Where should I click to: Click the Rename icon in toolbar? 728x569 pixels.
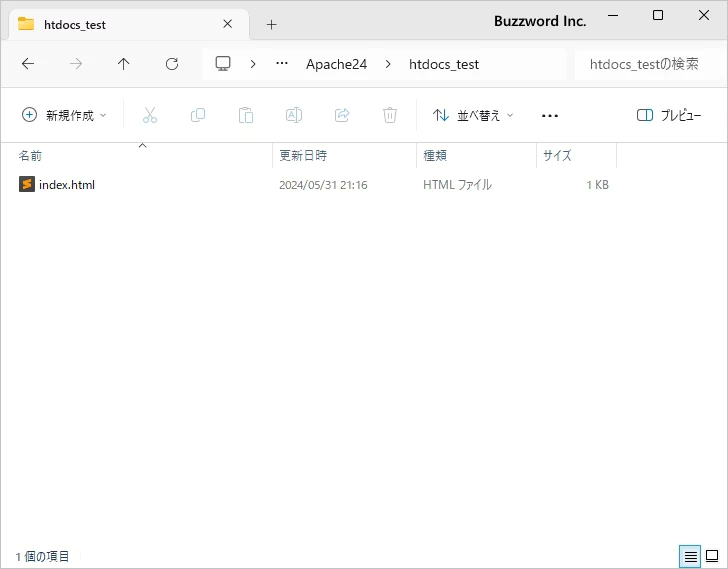point(294,115)
